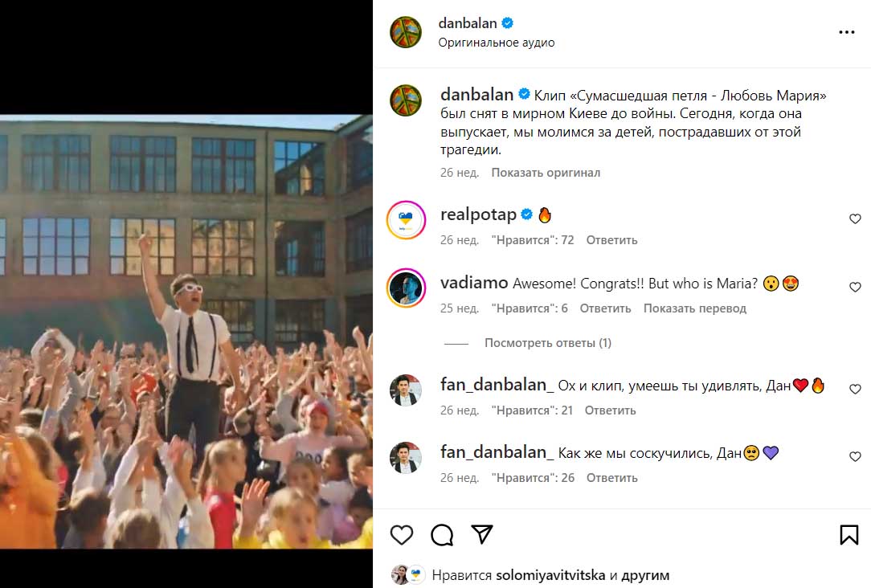Reply to realpotap's comment

click(x=611, y=240)
